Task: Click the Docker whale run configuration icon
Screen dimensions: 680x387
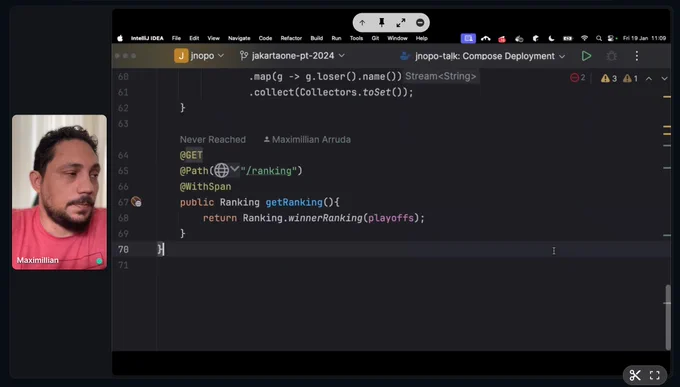Action: 405,56
